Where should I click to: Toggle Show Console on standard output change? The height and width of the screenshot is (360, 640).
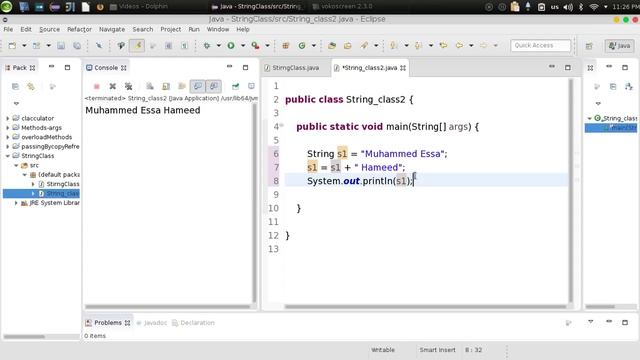pos(198,86)
